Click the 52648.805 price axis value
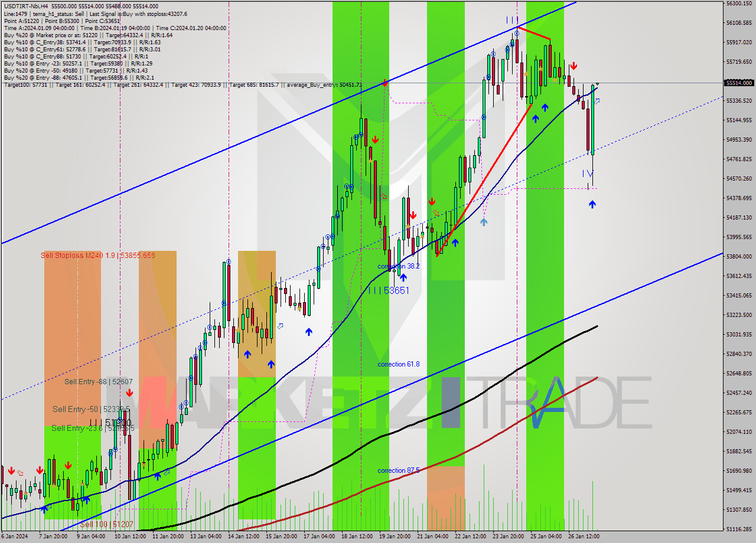 739,373
